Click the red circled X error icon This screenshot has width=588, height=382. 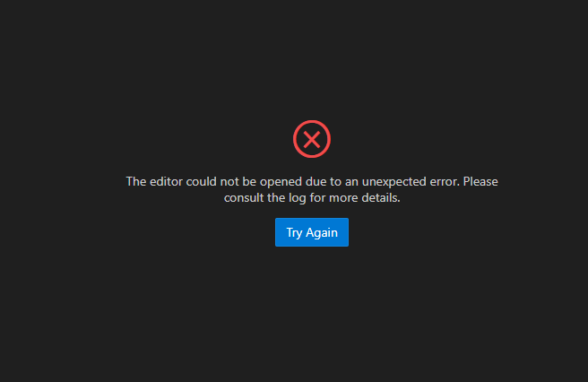tap(312, 139)
